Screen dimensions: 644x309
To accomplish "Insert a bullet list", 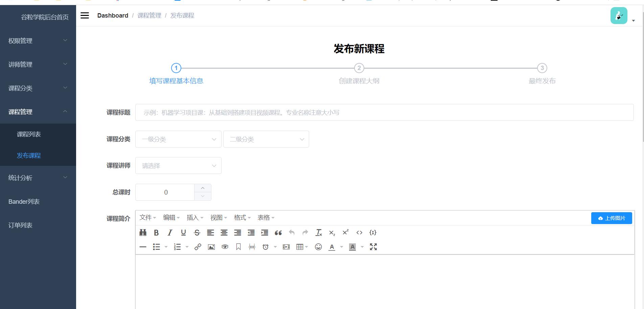I will pyautogui.click(x=156, y=247).
